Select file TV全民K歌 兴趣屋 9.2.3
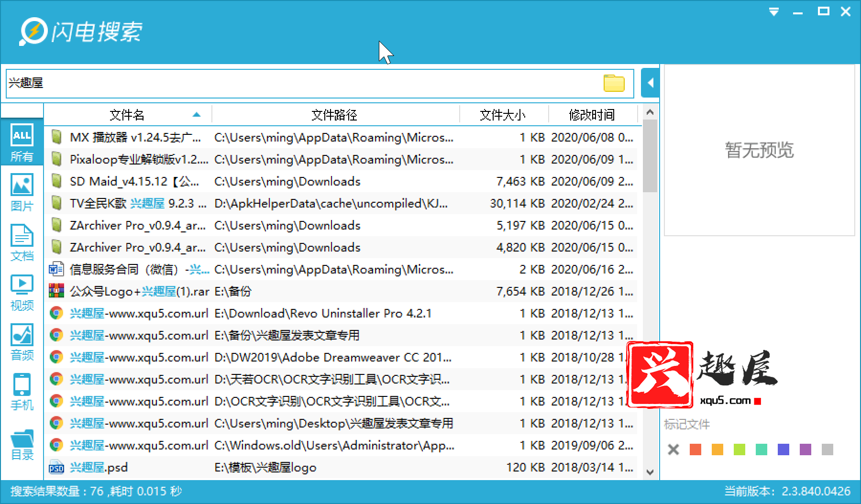The height and width of the screenshot is (504, 861). pos(138,203)
